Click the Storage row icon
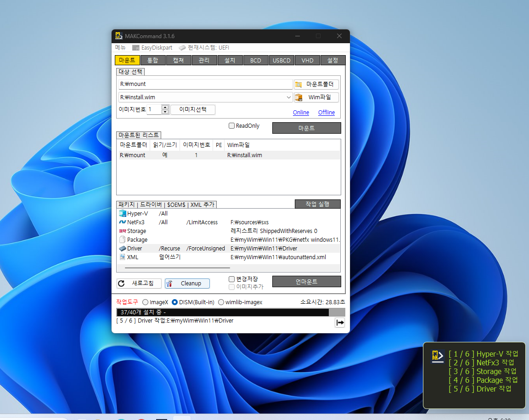Image resolution: width=529 pixels, height=420 pixels. (x=123, y=231)
